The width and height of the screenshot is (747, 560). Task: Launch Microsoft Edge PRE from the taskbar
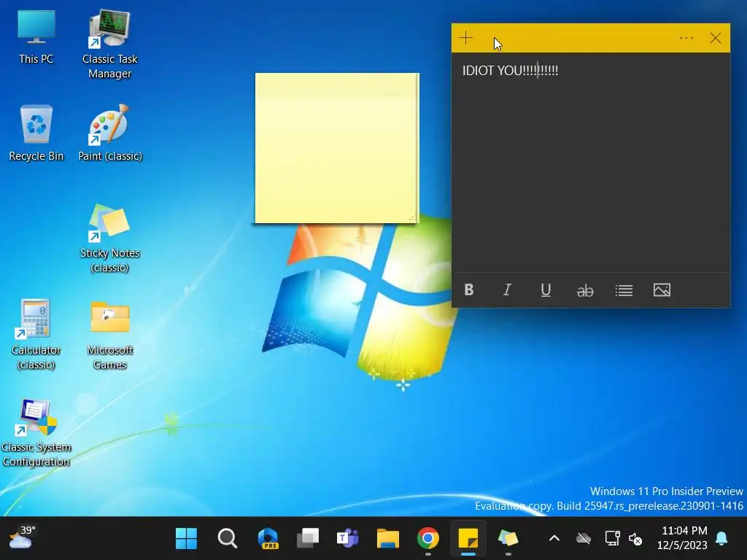[x=268, y=539]
